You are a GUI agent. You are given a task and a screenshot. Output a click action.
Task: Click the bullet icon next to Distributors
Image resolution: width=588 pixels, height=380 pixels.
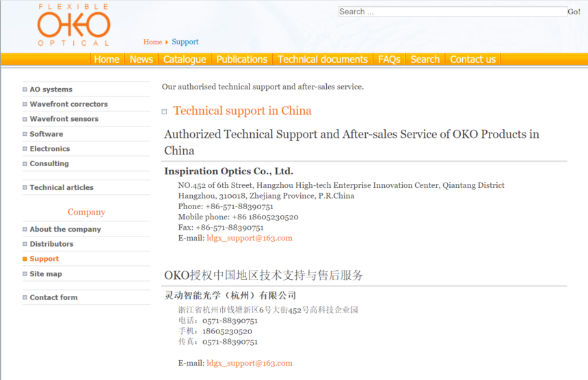25,244
